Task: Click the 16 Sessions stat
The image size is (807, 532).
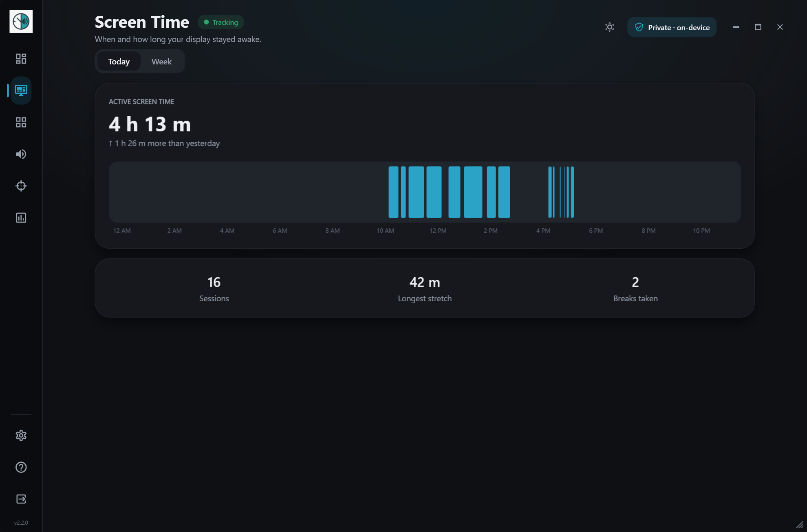Action: (214, 289)
